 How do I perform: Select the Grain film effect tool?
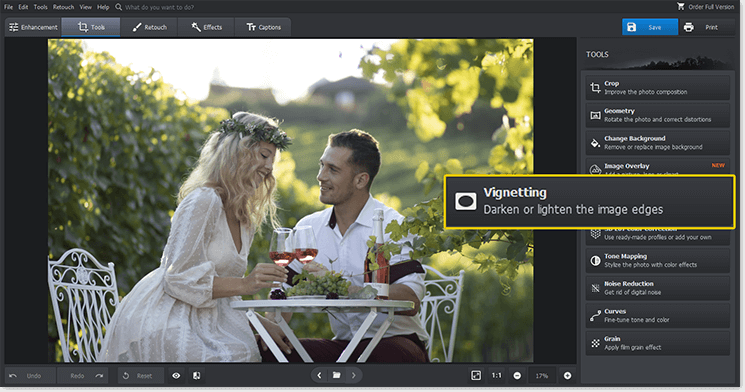click(658, 343)
